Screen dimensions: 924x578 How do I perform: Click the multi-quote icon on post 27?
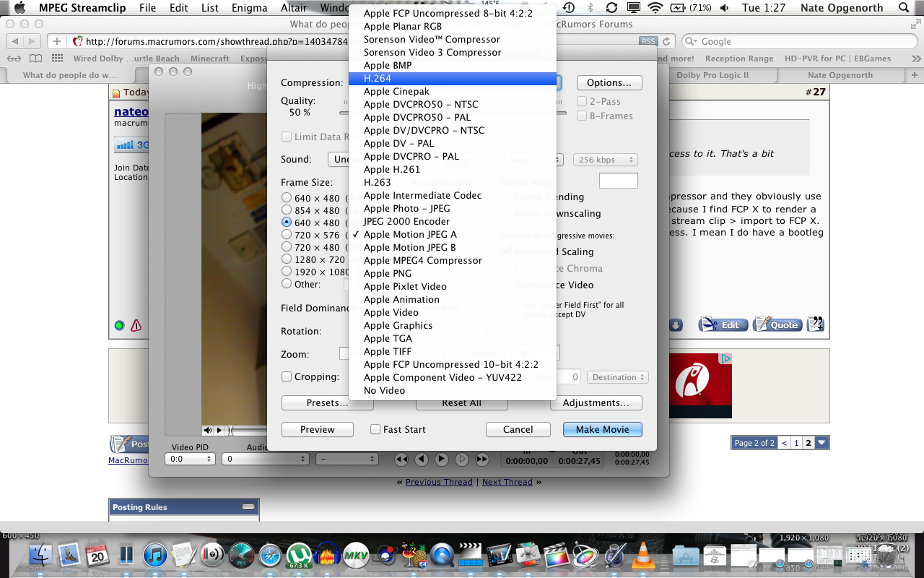(x=816, y=324)
